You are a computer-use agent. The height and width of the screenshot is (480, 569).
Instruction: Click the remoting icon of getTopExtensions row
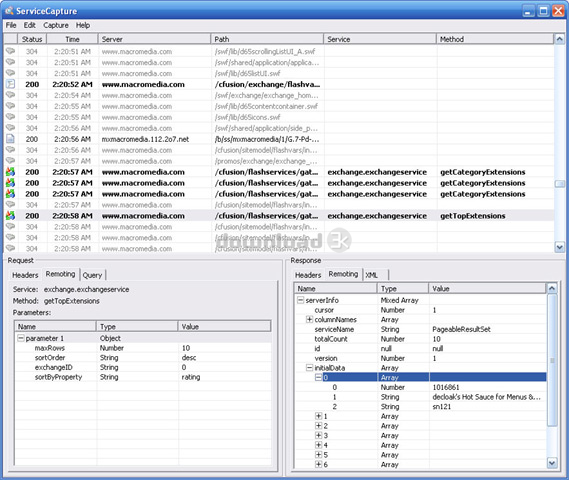click(11, 216)
